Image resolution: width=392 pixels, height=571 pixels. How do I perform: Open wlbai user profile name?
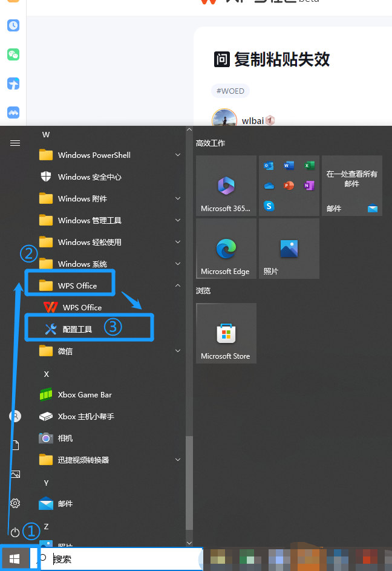coord(252,121)
